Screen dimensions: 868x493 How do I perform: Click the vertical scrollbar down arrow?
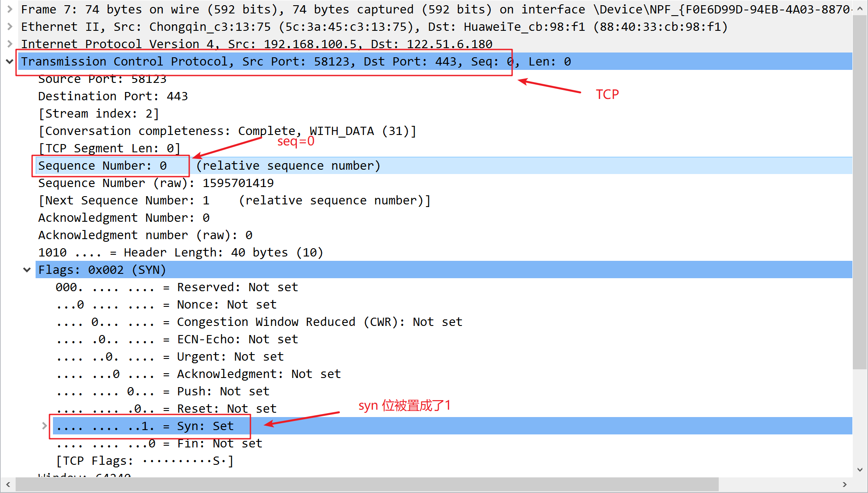[860, 470]
